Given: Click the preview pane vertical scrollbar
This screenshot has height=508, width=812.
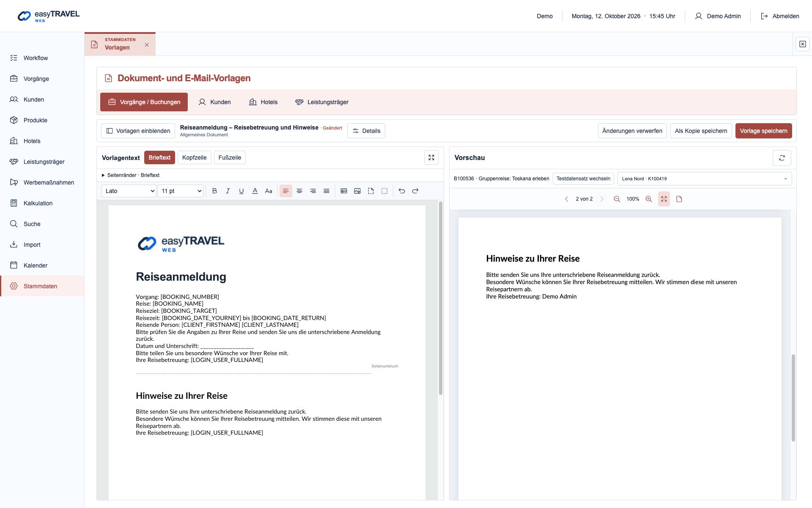Looking at the screenshot, I should (x=793, y=398).
